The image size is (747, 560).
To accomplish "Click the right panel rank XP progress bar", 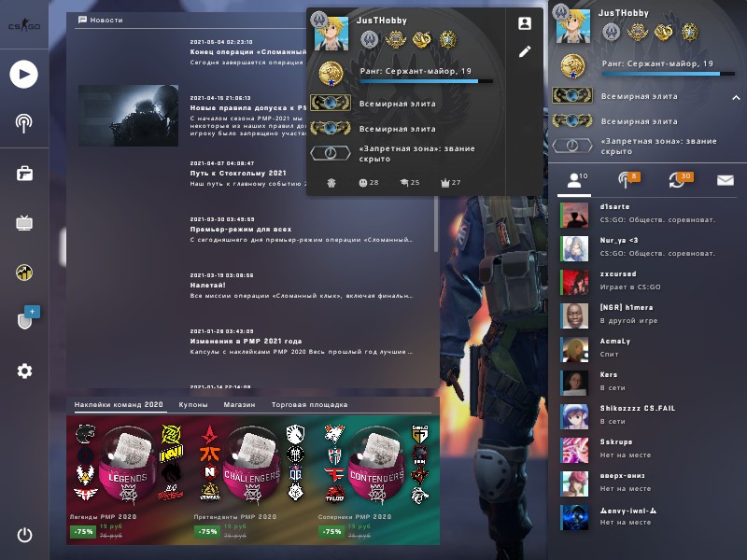I will point(668,74).
